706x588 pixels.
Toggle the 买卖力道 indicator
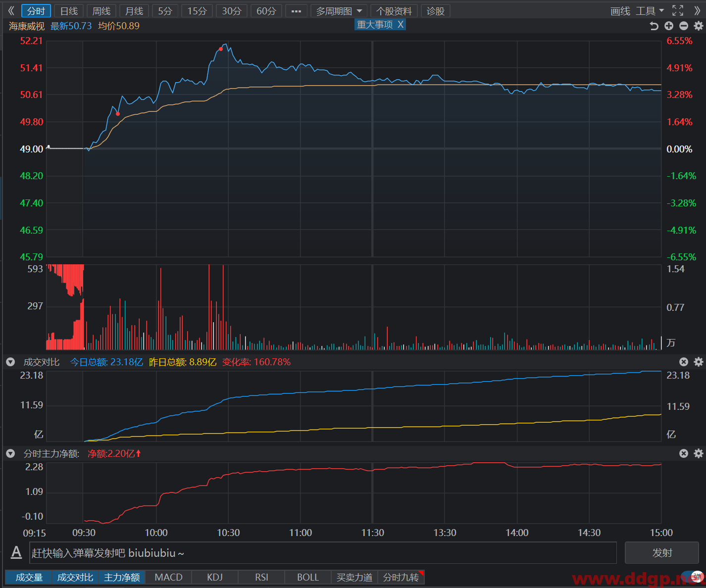pos(354,577)
